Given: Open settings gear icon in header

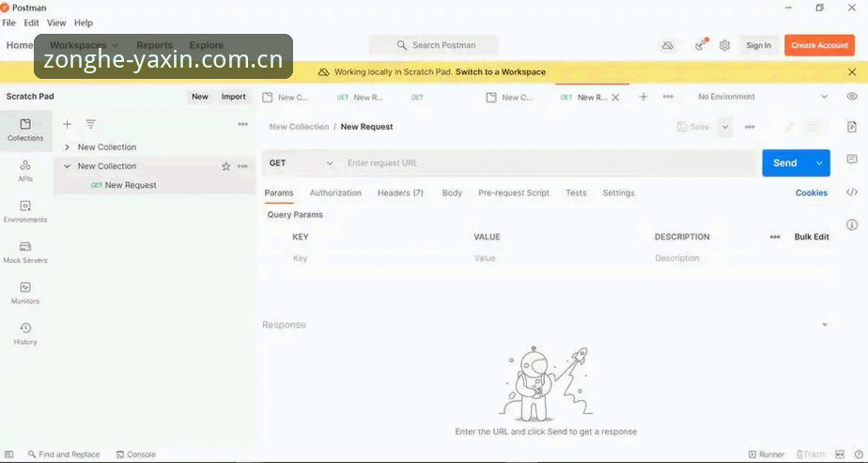Looking at the screenshot, I should (724, 45).
